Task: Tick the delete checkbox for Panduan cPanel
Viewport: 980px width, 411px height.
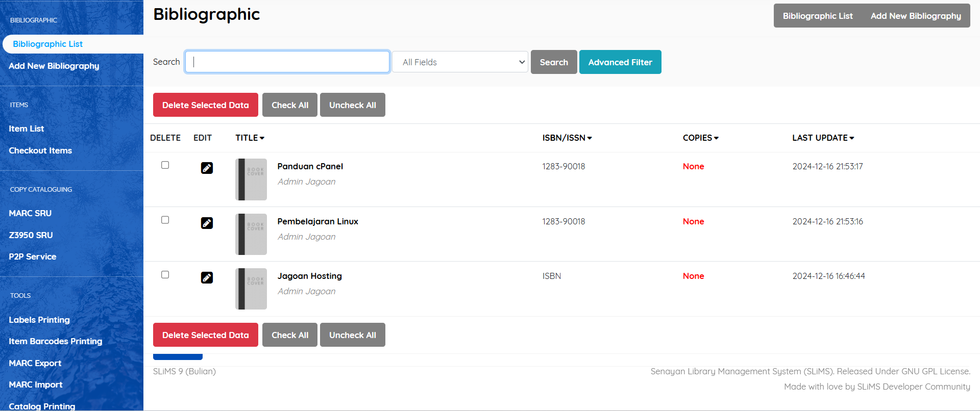Action: (x=165, y=165)
